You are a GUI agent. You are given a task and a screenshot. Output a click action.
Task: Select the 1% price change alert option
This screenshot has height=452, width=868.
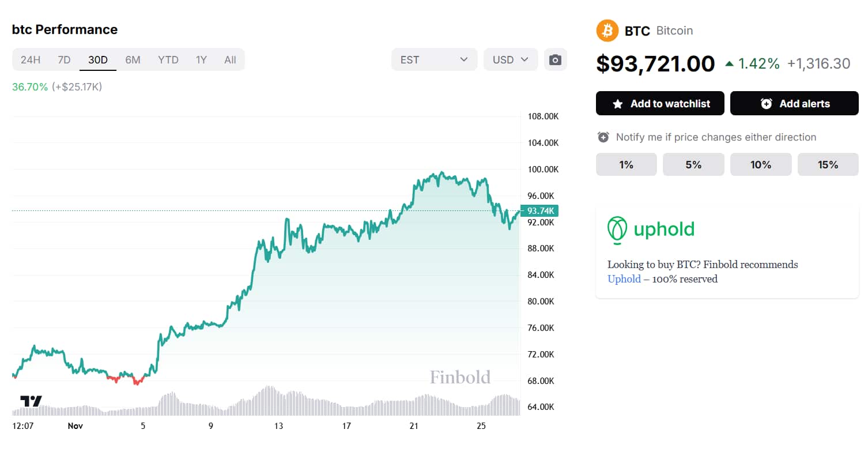pyautogui.click(x=626, y=165)
